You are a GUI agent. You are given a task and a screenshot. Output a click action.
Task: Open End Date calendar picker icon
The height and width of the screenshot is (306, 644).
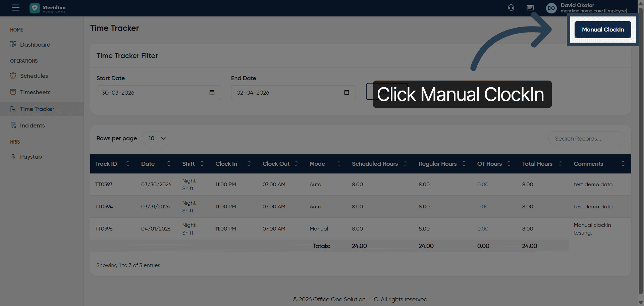pos(346,93)
